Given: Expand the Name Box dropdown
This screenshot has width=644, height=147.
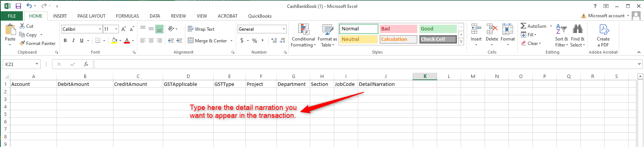Looking at the screenshot, I should [x=37, y=64].
